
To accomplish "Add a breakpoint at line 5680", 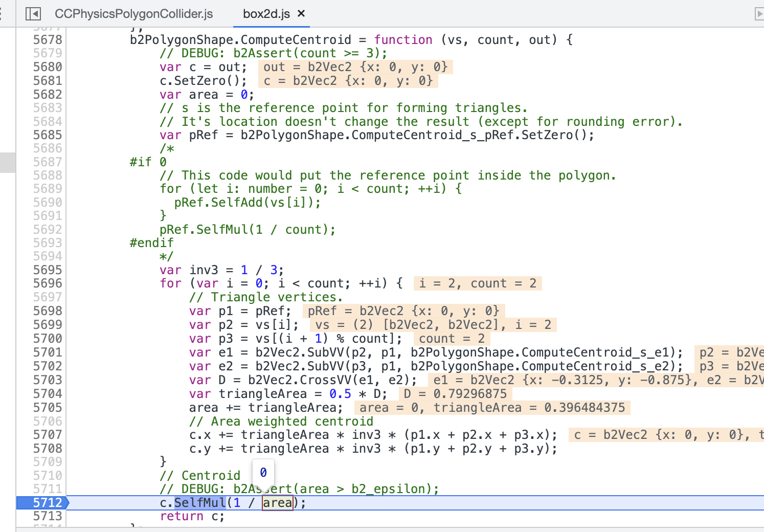I will pyautogui.click(x=48, y=67).
